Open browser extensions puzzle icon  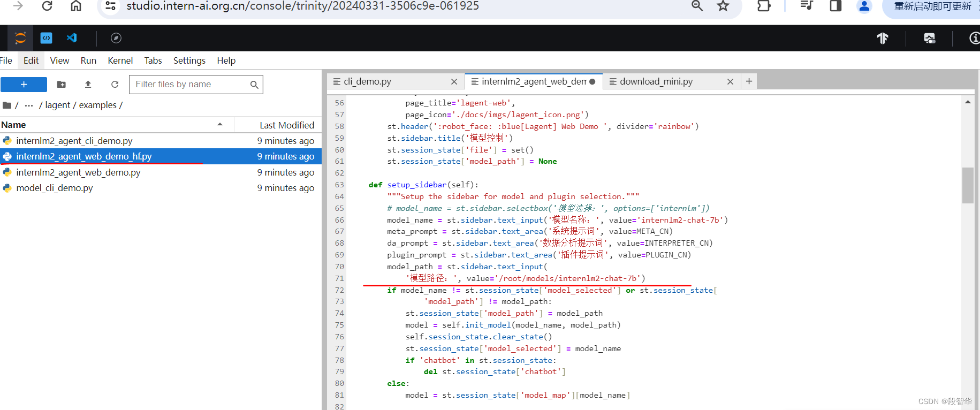[764, 6]
